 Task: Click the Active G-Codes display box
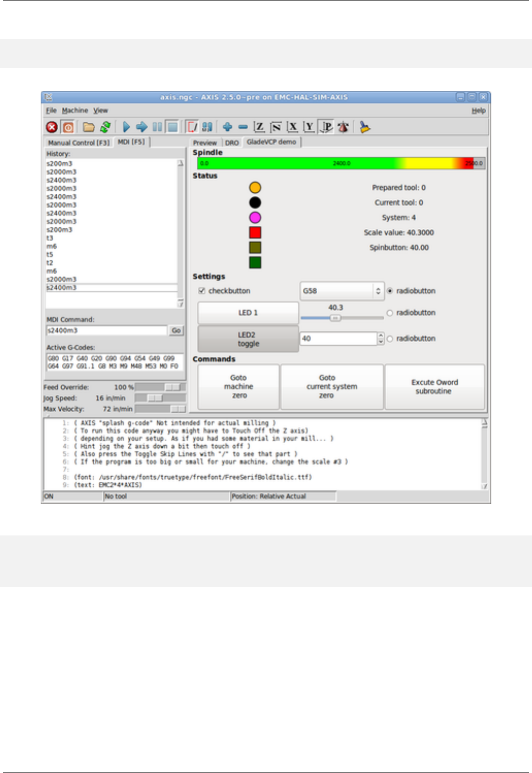tap(114, 362)
